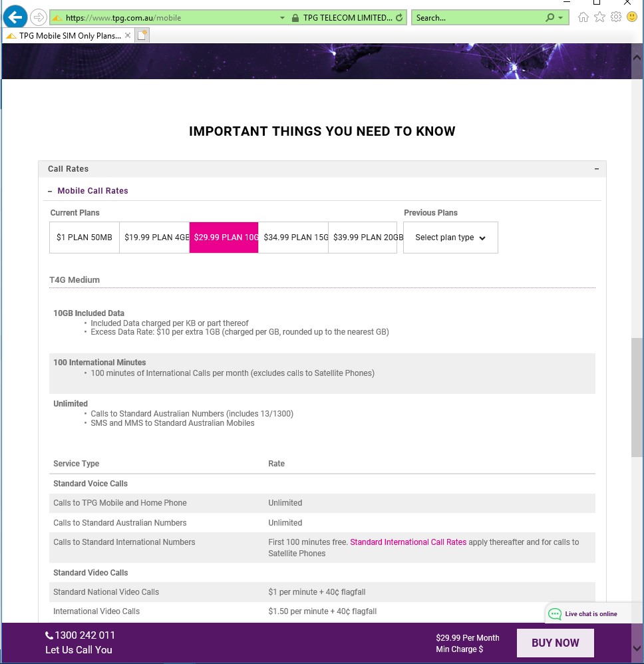The width and height of the screenshot is (644, 664).
Task: Click the padlock security icon
Action: click(x=295, y=18)
